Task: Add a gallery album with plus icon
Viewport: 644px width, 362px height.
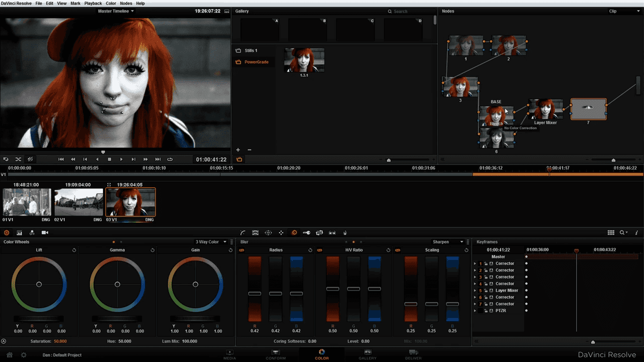Action: 238,150
